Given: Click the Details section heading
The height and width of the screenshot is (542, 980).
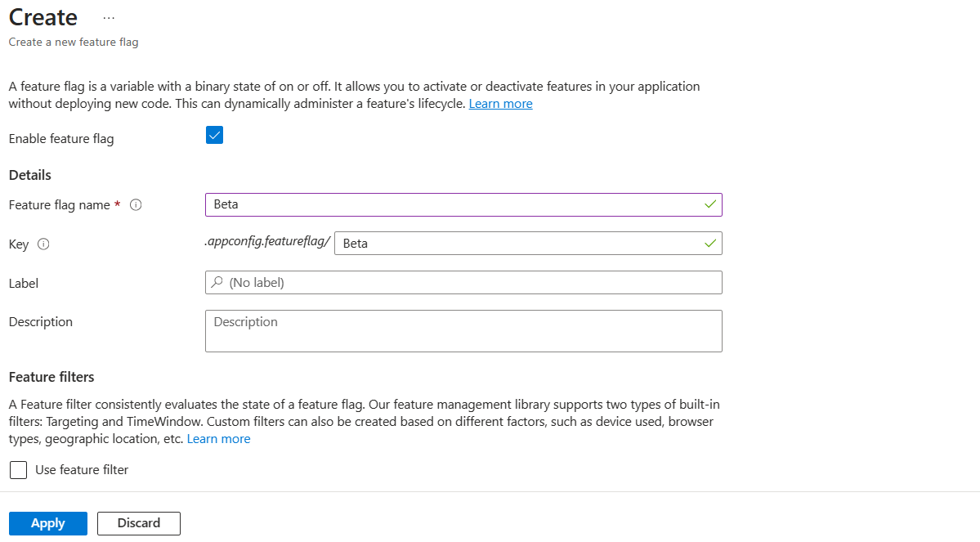Looking at the screenshot, I should [30, 175].
